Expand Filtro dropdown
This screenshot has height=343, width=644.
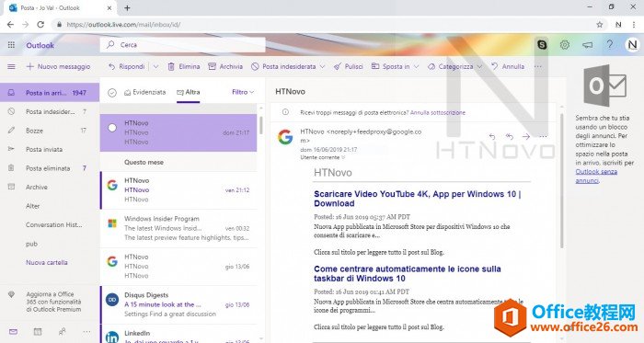[243, 92]
